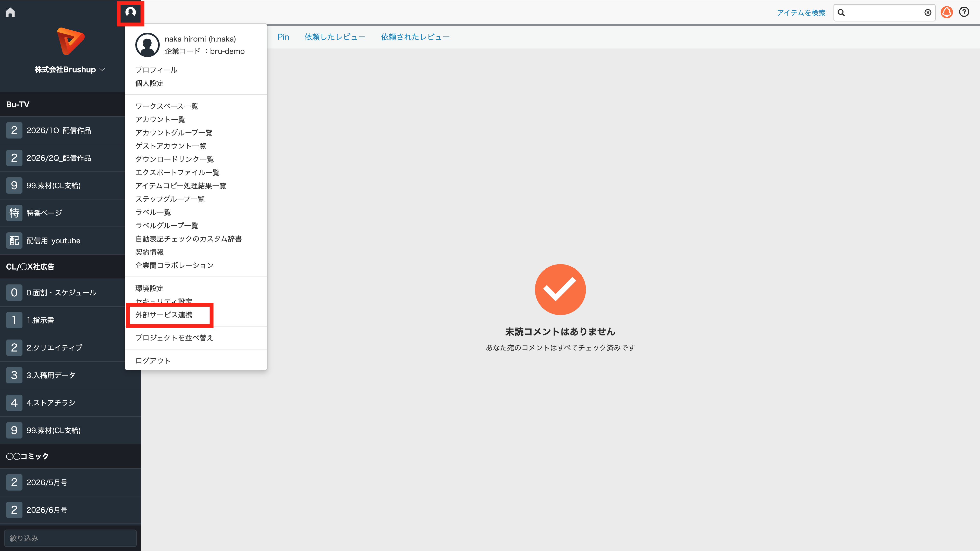Select 個人設定 in the menu
980x551 pixels.
click(150, 83)
